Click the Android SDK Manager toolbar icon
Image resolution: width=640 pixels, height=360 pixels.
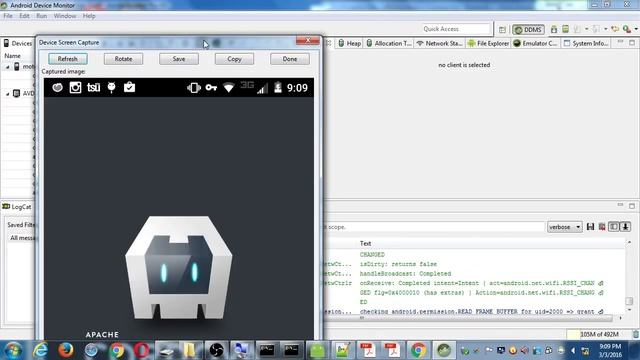(554, 29)
